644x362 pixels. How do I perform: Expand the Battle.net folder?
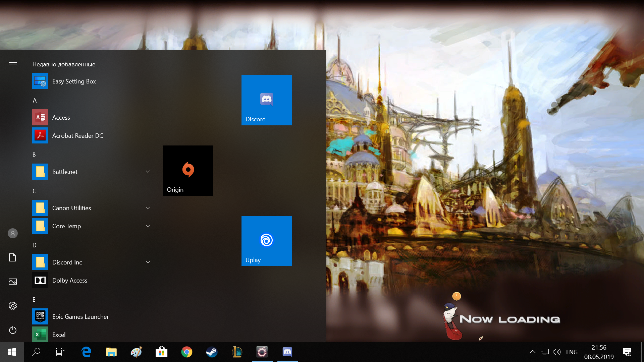(148, 172)
